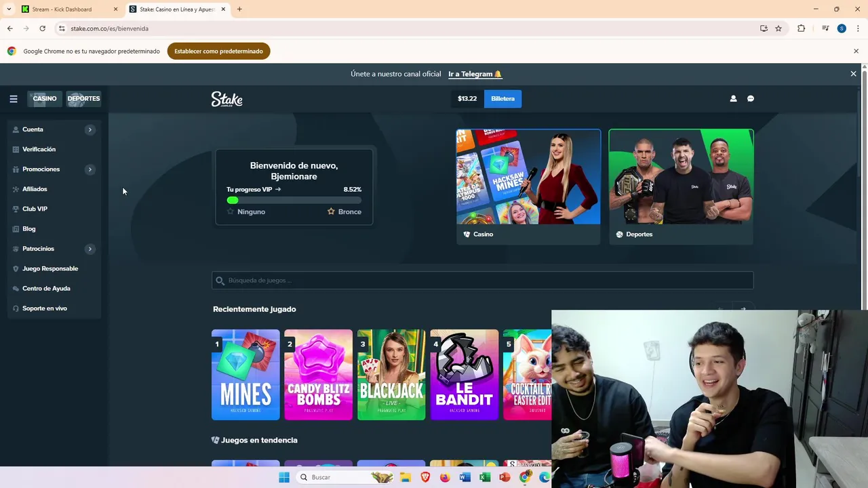868x488 pixels.
Task: Close the Stream - Kick Dashboard tab
Action: (115, 9)
